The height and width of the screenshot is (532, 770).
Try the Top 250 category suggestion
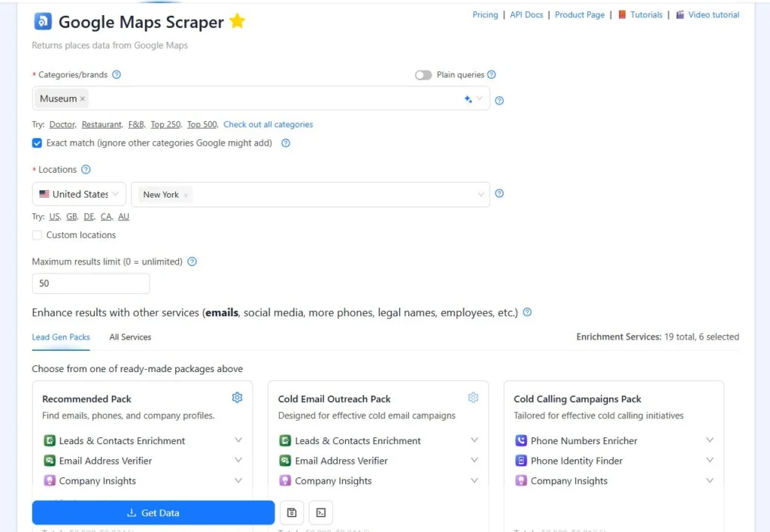coord(165,125)
